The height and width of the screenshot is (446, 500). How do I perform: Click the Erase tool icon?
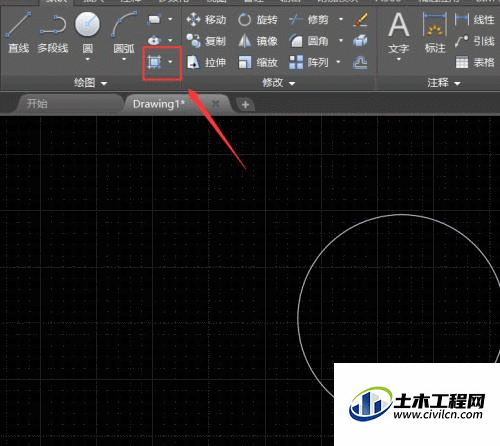[x=360, y=20]
